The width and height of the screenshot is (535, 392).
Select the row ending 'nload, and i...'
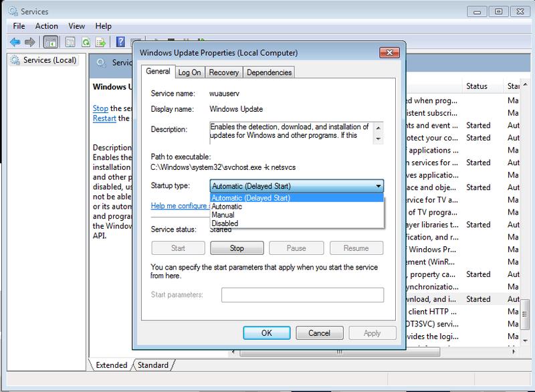462,299
